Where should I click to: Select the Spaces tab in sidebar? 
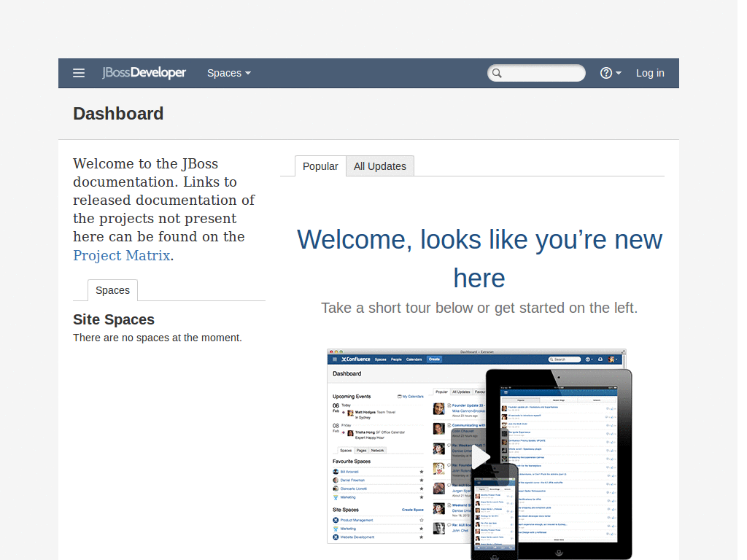[112, 290]
